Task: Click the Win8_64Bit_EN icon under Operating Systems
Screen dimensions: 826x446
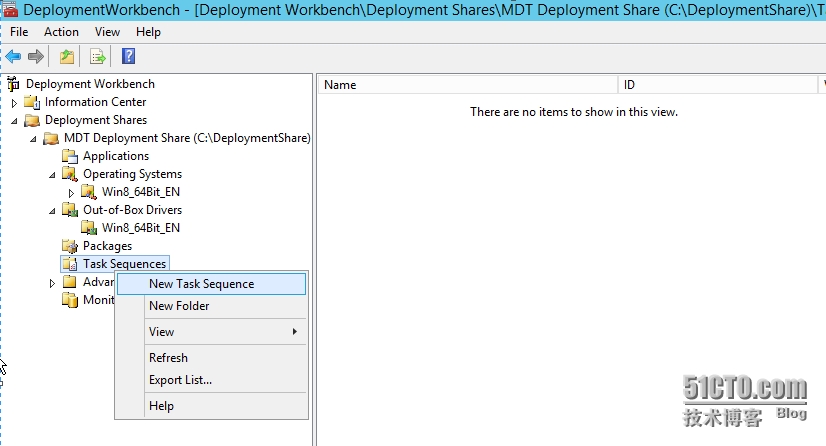Action: coord(88,192)
